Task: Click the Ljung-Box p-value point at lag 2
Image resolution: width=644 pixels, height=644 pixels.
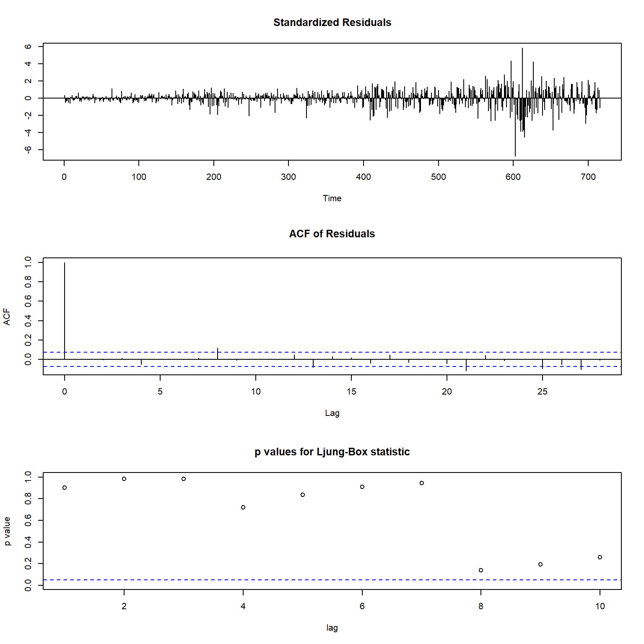Action: tap(124, 479)
